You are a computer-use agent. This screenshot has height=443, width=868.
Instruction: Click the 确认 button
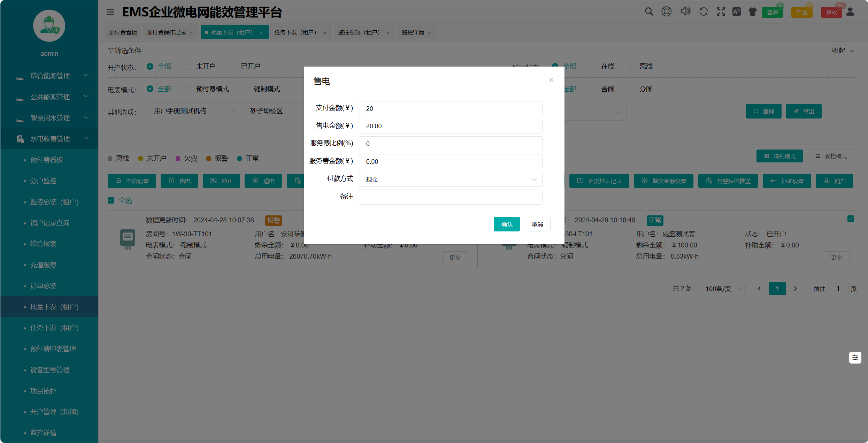pyautogui.click(x=507, y=224)
